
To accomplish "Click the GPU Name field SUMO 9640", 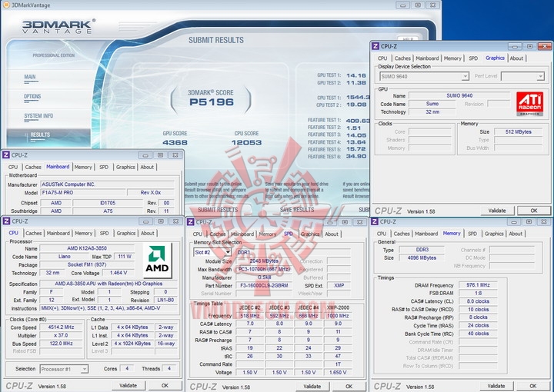I will coord(459,95).
